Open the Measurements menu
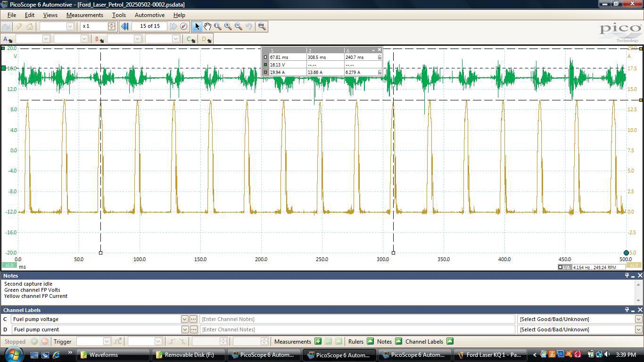644x362 pixels. click(84, 15)
